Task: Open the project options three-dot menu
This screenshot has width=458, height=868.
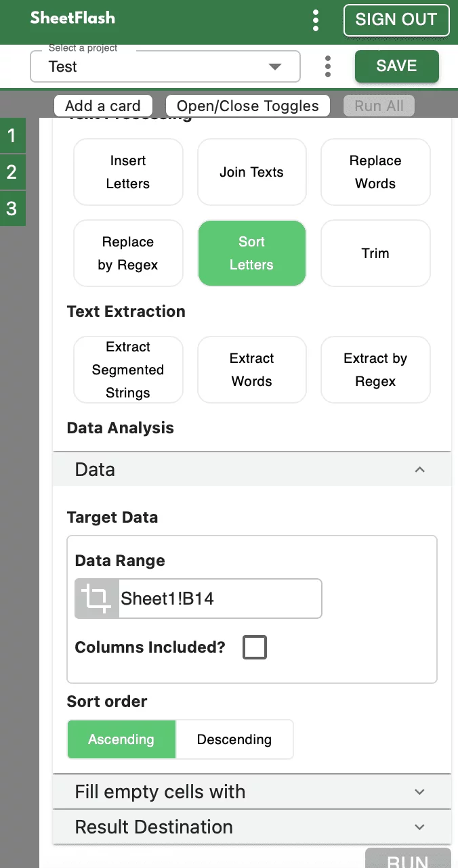Action: coord(328,66)
